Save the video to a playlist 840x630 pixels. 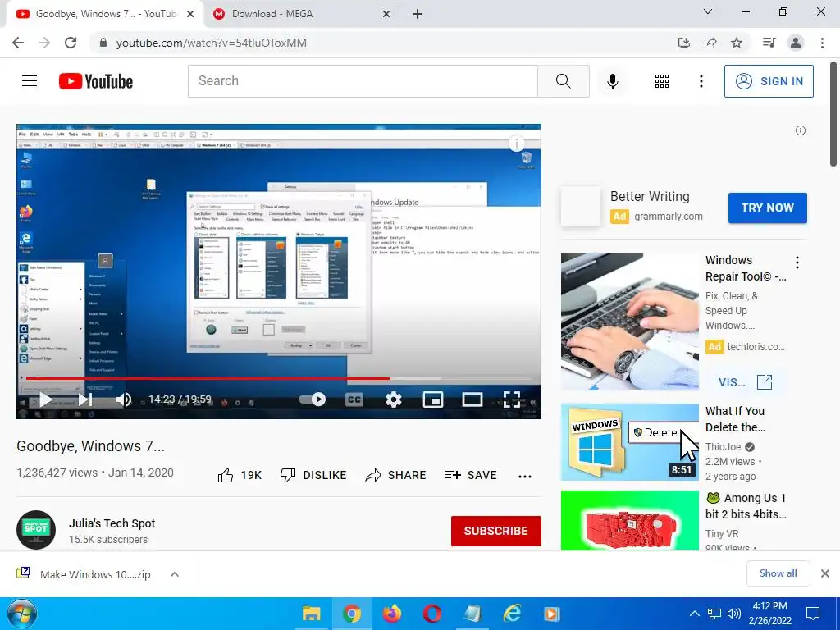[x=470, y=475]
